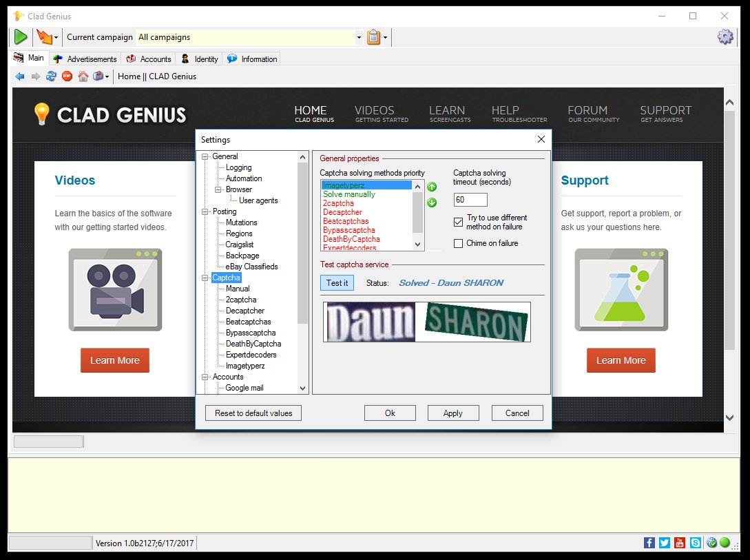Click the Cancel button
The image size is (750, 560).
(x=517, y=413)
